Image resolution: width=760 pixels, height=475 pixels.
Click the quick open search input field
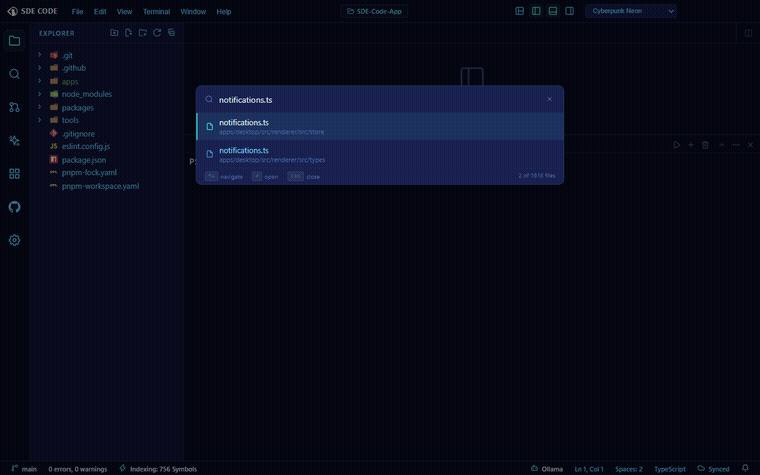point(378,100)
